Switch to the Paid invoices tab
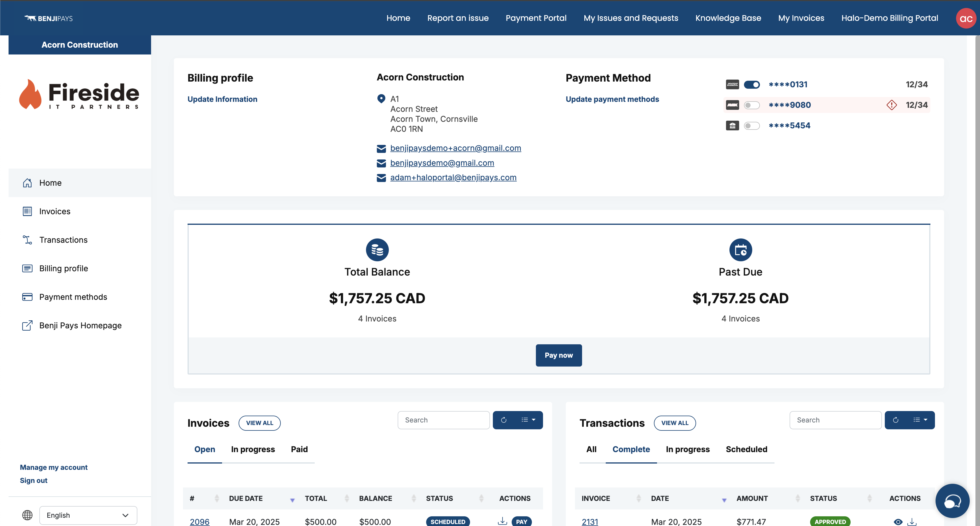Image resolution: width=980 pixels, height=526 pixels. [x=299, y=449]
